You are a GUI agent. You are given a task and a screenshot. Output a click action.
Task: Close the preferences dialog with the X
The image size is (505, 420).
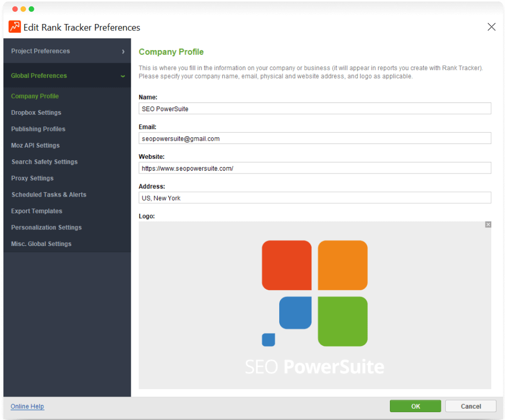click(x=491, y=27)
